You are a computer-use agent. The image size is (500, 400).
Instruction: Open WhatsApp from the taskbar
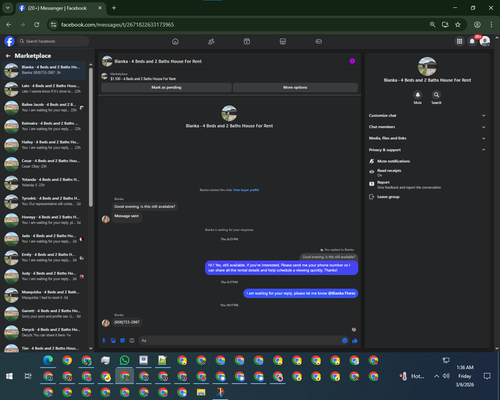[x=124, y=360]
